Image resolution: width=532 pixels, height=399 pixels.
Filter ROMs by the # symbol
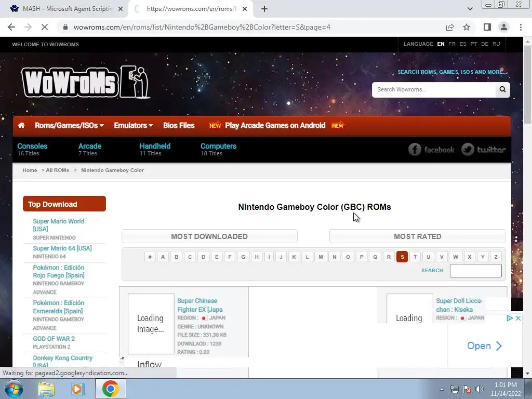tap(150, 257)
